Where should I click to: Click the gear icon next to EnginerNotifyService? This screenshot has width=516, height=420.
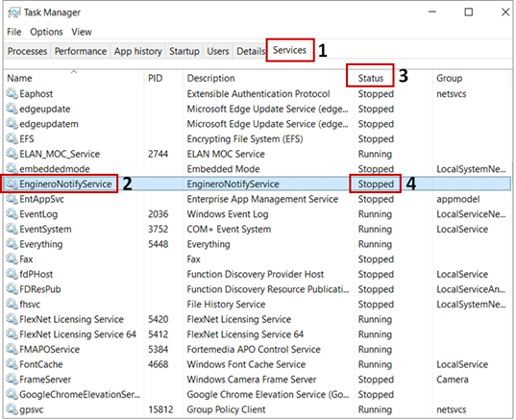pyautogui.click(x=12, y=184)
